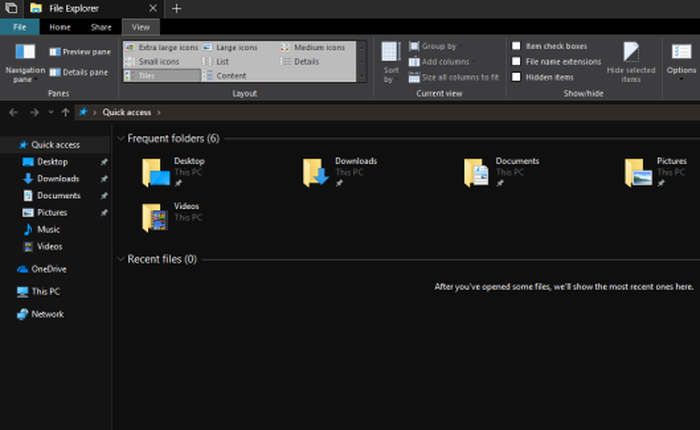This screenshot has height=430, width=700.
Task: Select the Documents folder tile
Action: 502,172
